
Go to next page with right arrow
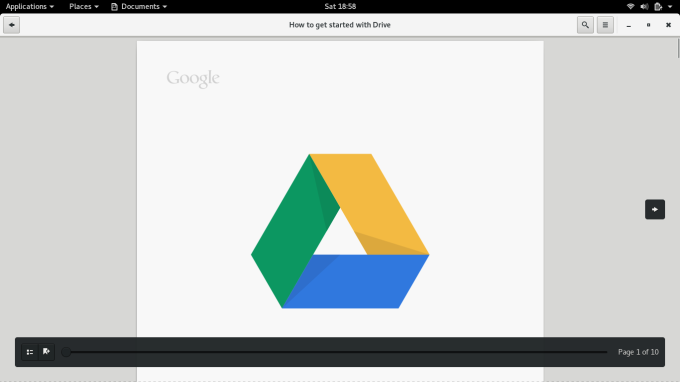pos(655,209)
